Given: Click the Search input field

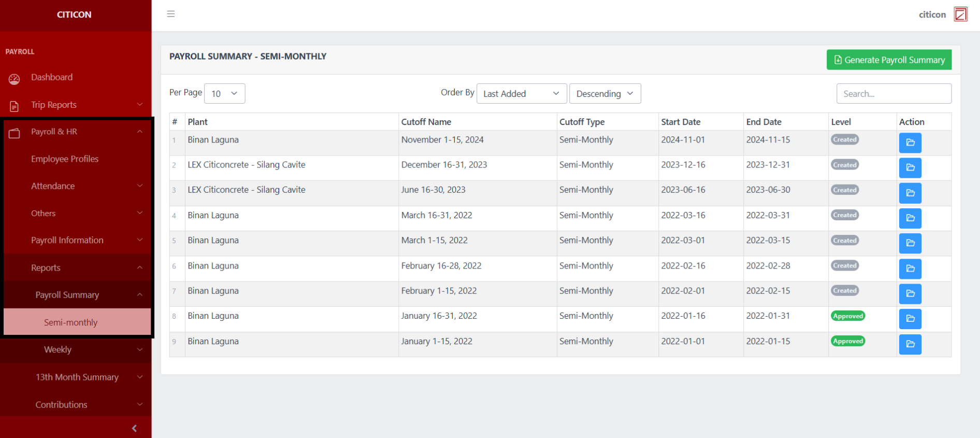Looking at the screenshot, I should coord(893,94).
